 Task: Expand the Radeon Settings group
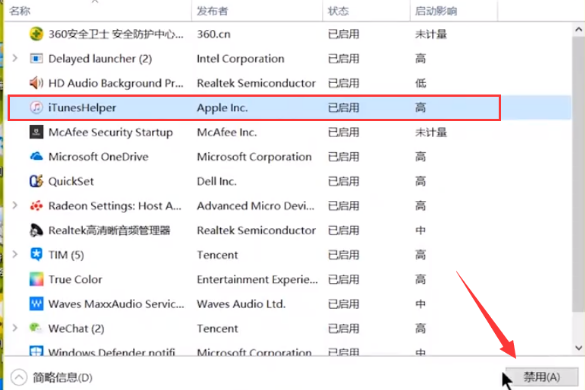15,205
